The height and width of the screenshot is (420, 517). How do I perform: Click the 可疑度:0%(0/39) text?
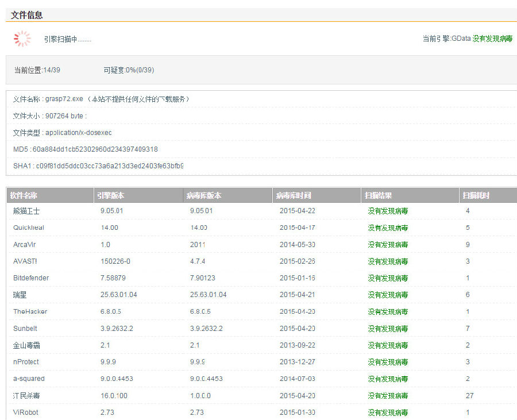click(129, 70)
